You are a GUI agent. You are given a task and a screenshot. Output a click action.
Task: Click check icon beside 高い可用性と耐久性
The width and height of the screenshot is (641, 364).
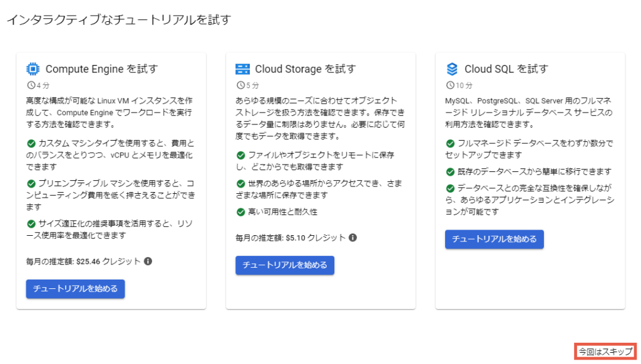click(241, 212)
